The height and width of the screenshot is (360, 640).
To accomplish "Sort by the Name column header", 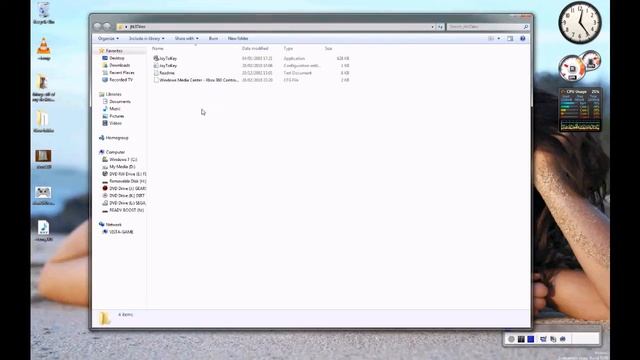I will click(158, 49).
